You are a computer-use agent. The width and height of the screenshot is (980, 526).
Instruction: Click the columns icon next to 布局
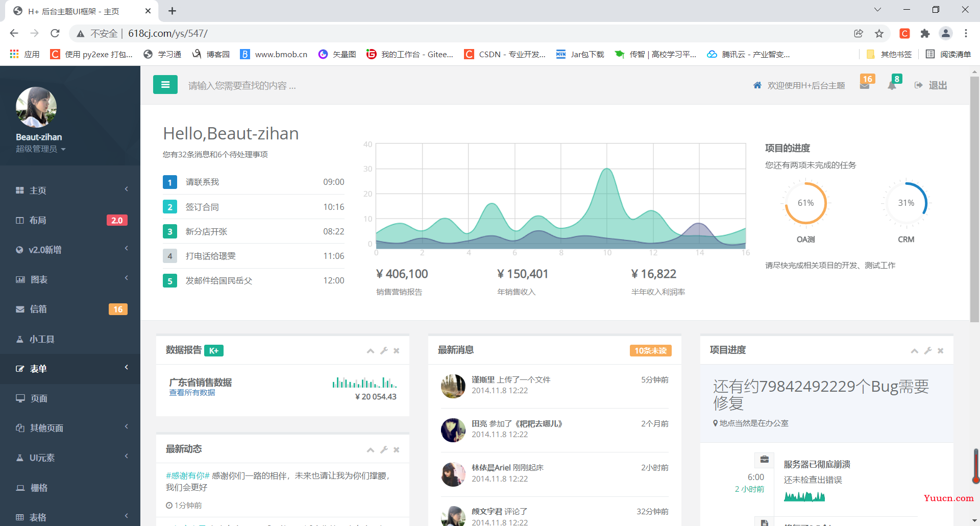(x=20, y=220)
